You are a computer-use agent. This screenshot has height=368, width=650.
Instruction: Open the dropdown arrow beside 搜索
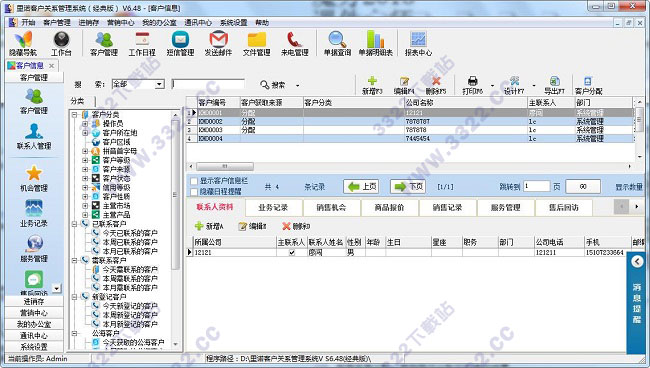298,85
